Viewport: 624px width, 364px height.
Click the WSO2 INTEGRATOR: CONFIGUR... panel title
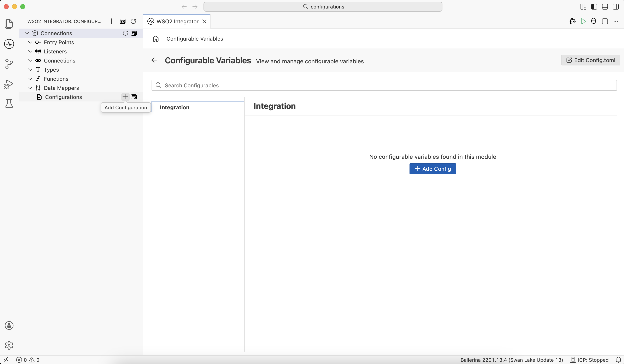pyautogui.click(x=64, y=21)
